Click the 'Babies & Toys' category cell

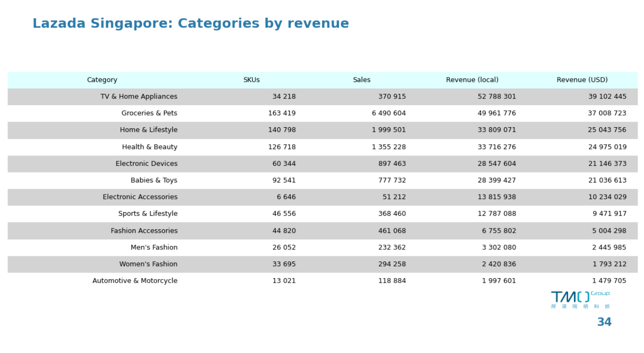[154, 180]
